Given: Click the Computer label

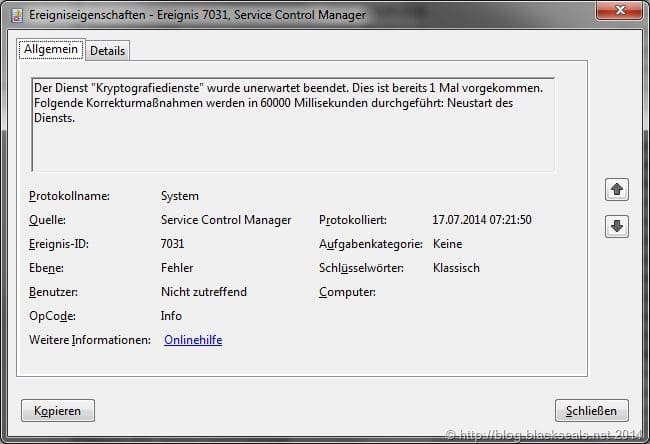Looking at the screenshot, I should [x=347, y=292].
